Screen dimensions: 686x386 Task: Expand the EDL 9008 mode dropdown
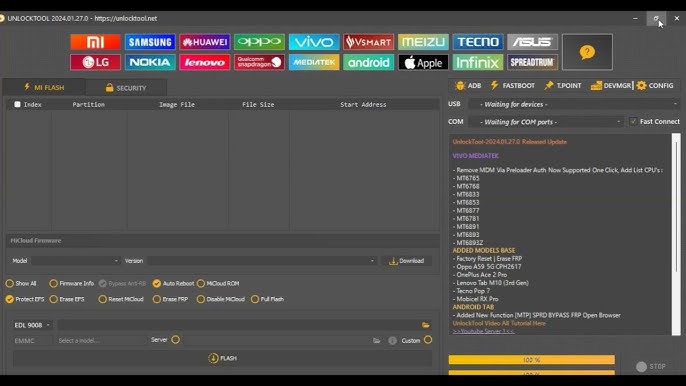click(32, 325)
